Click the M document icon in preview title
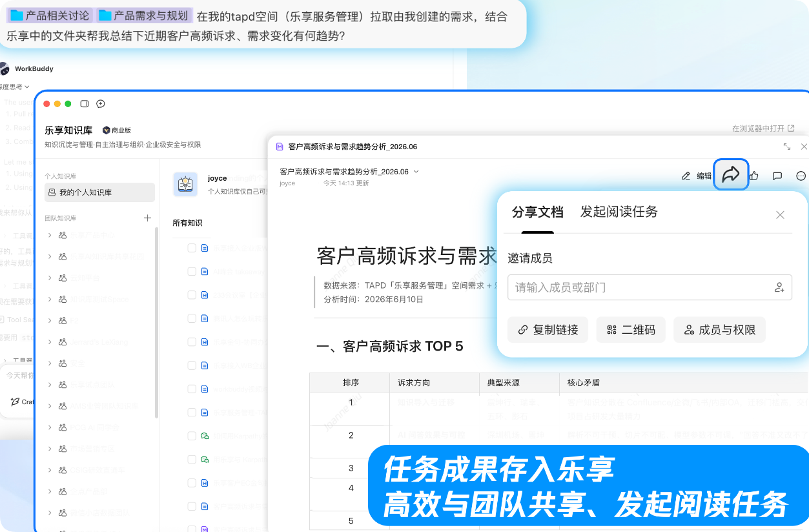Image resolution: width=809 pixels, height=532 pixels. [x=280, y=147]
